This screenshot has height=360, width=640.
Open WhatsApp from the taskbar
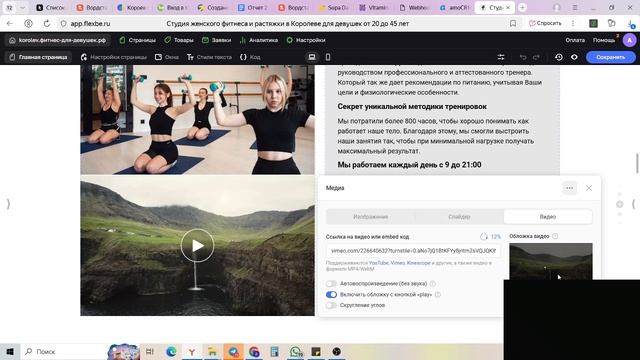click(x=296, y=351)
